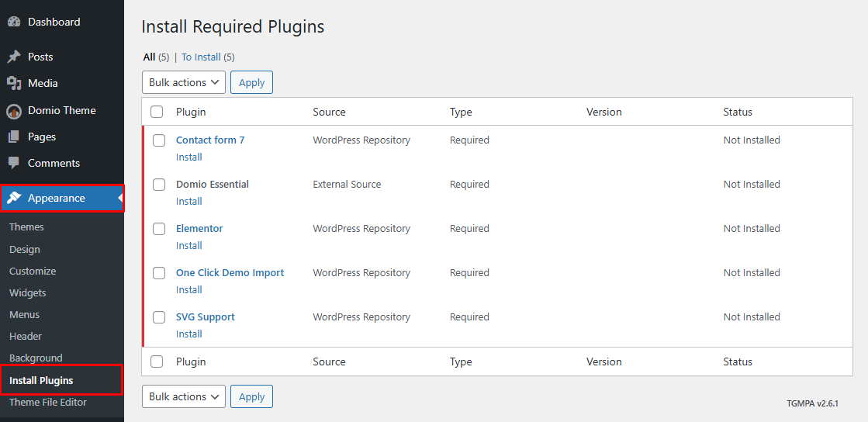Click the TGMPA v2.6.1 version text

813,403
